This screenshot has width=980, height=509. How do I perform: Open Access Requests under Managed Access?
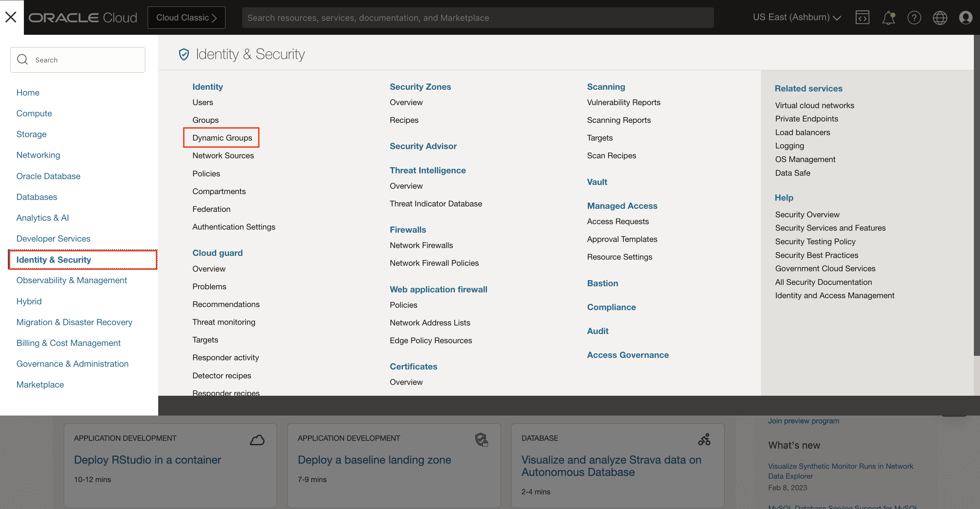pyautogui.click(x=618, y=221)
